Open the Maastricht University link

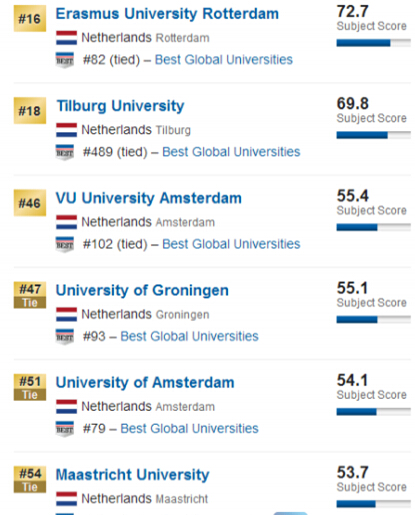click(x=132, y=475)
